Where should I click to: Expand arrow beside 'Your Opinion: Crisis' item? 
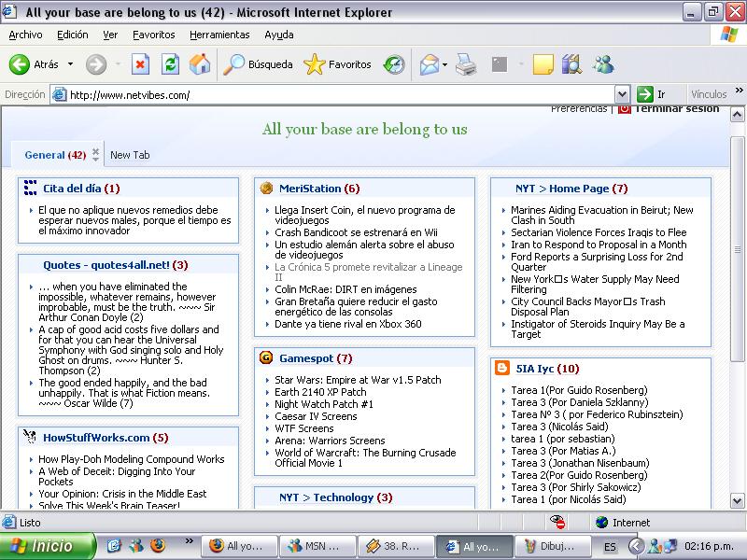point(32,495)
